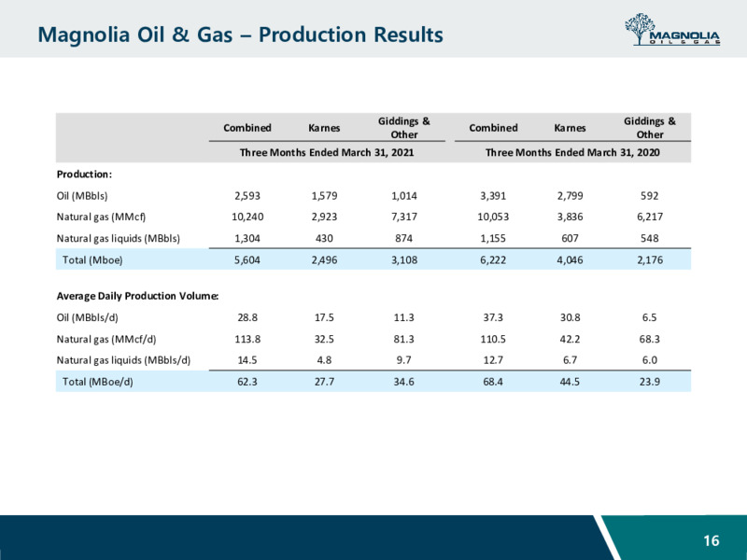Image resolution: width=747 pixels, height=560 pixels.
Task: Click total value 2,496
Action: [324, 260]
